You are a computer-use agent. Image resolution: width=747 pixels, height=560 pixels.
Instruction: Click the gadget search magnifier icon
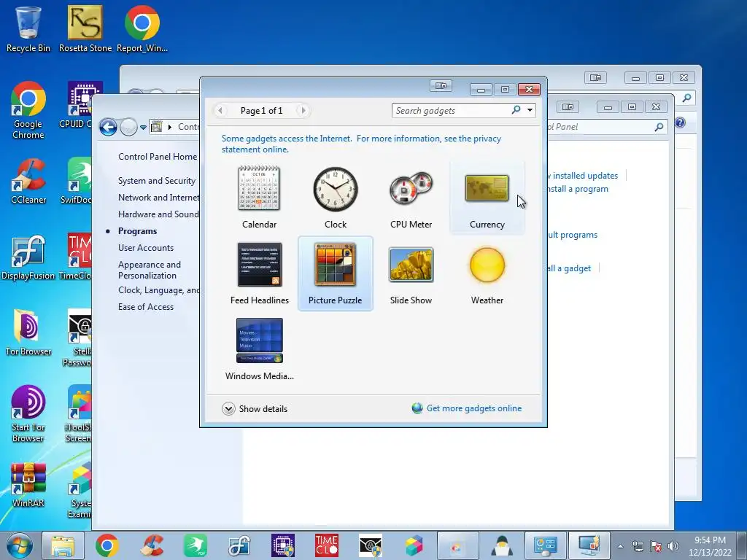tap(516, 110)
